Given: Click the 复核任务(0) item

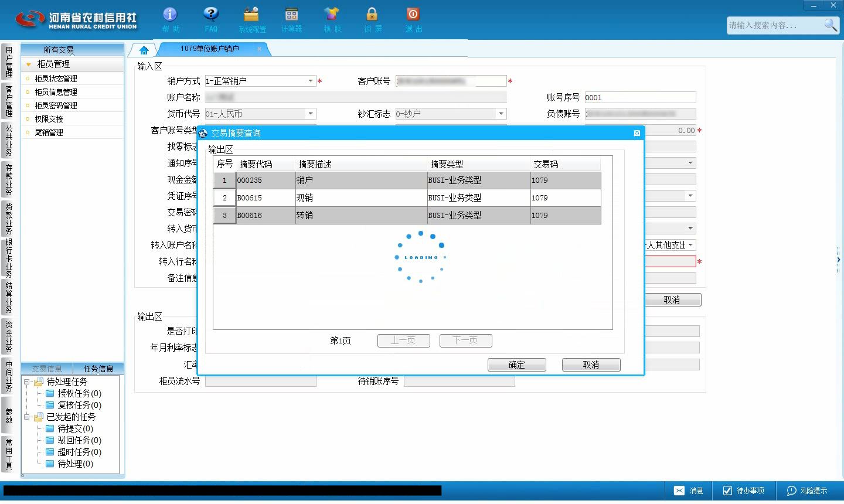Looking at the screenshot, I should pyautogui.click(x=79, y=405).
